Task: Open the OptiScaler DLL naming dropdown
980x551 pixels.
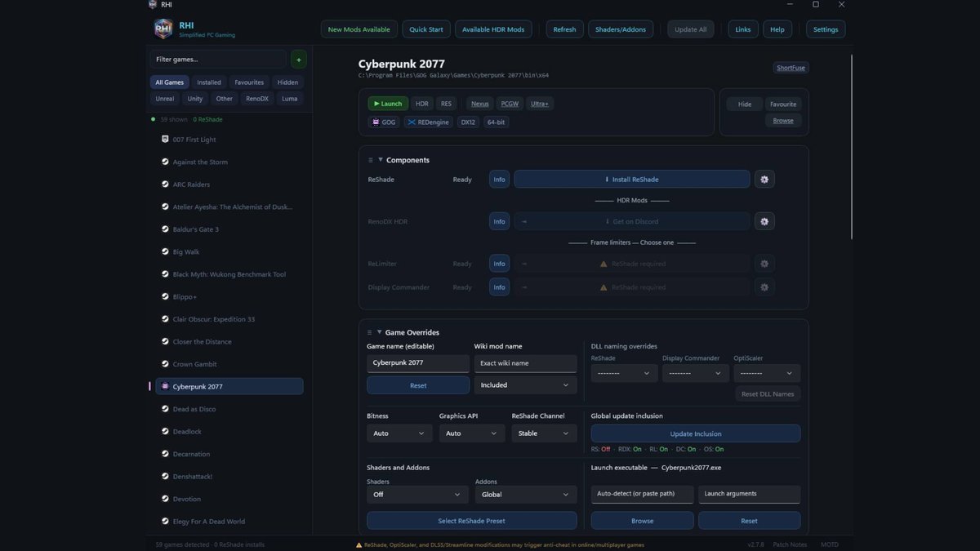Action: point(767,373)
